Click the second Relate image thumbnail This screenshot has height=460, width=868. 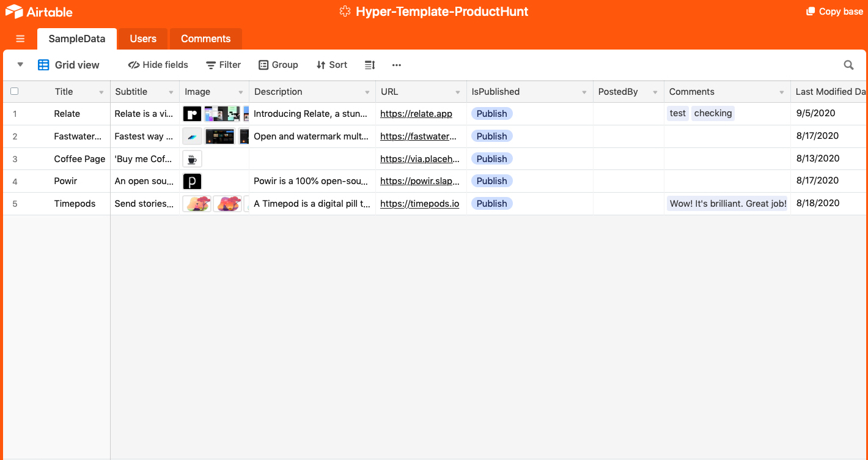click(x=222, y=114)
